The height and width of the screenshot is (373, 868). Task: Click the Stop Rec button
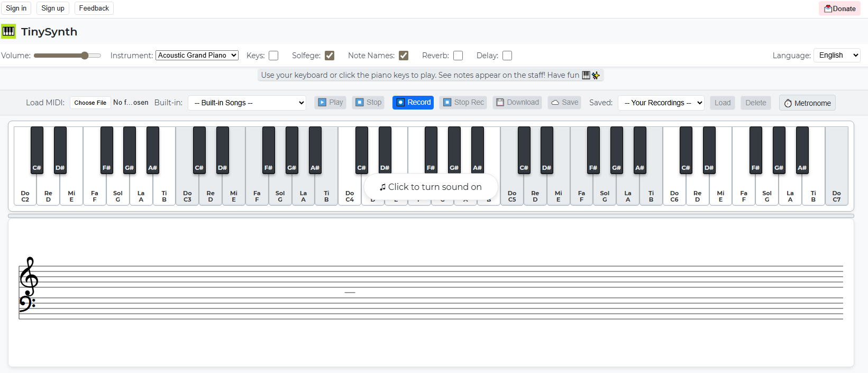463,103
